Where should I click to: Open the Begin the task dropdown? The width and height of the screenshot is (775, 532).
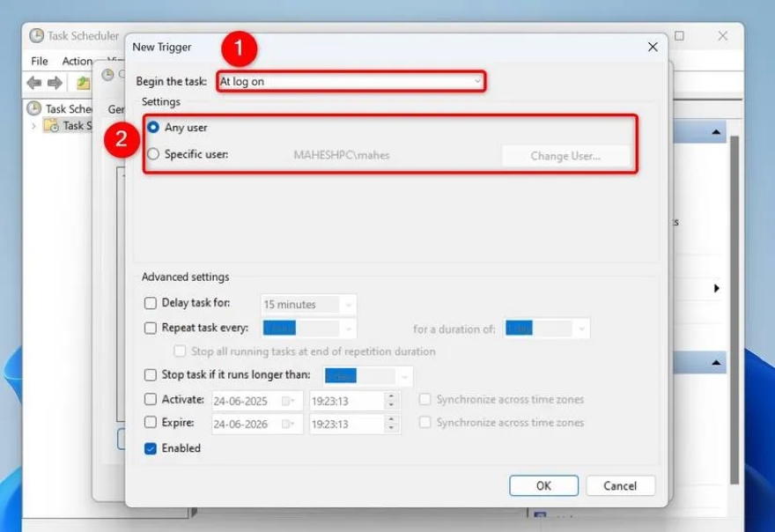point(478,81)
